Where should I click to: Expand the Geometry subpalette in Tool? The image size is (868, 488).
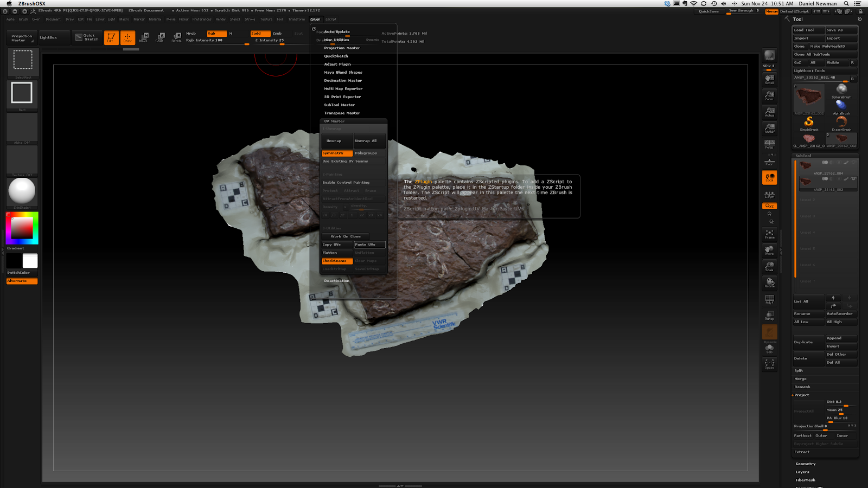point(806,464)
